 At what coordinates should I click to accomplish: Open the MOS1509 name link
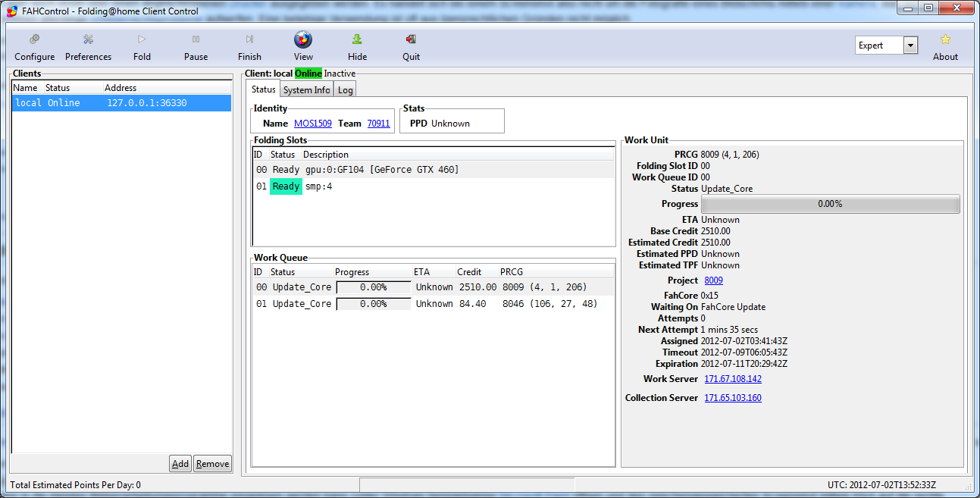[x=313, y=123]
